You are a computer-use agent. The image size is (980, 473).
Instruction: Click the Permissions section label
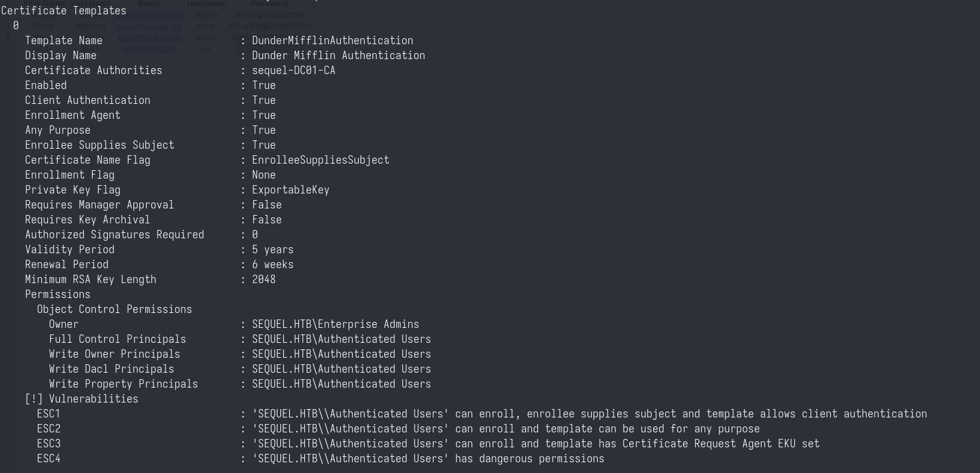57,294
